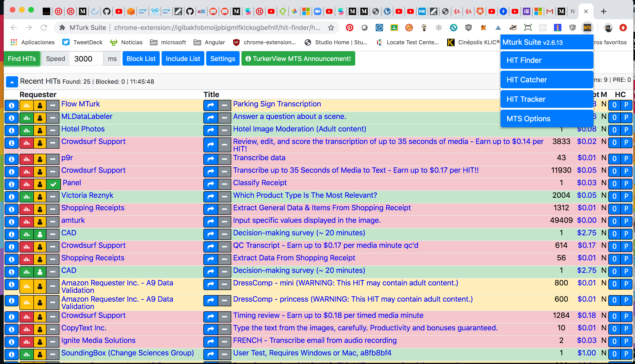Toggle the green checkmark on the Panel row
This screenshot has height=364, width=635.
(53, 184)
